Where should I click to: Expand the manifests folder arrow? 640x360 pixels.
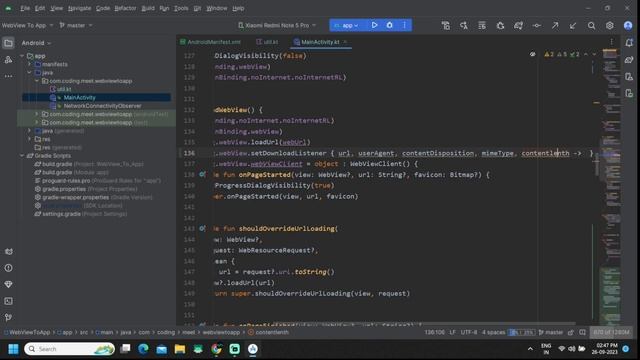(29, 64)
